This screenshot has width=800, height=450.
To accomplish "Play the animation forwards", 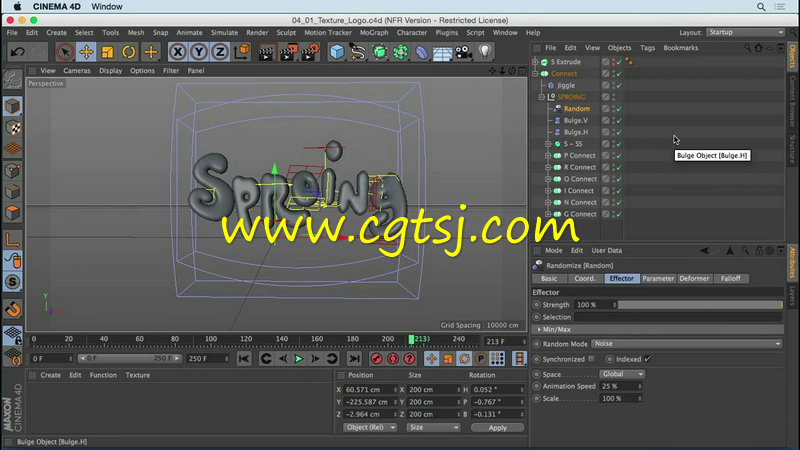I will pyautogui.click(x=299, y=359).
